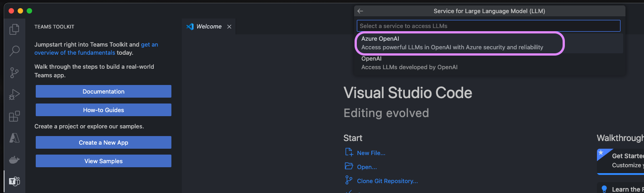Click the New File icon under Start

[x=349, y=152]
